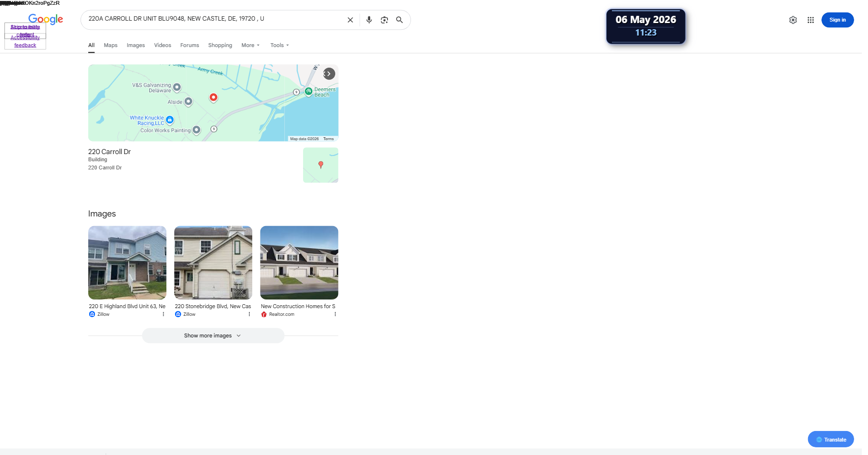
Task: Start a voice search with the microphone
Action: tap(369, 20)
